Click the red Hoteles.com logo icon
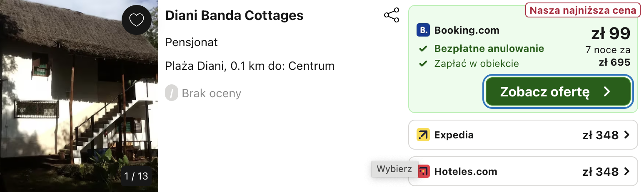 (x=423, y=171)
